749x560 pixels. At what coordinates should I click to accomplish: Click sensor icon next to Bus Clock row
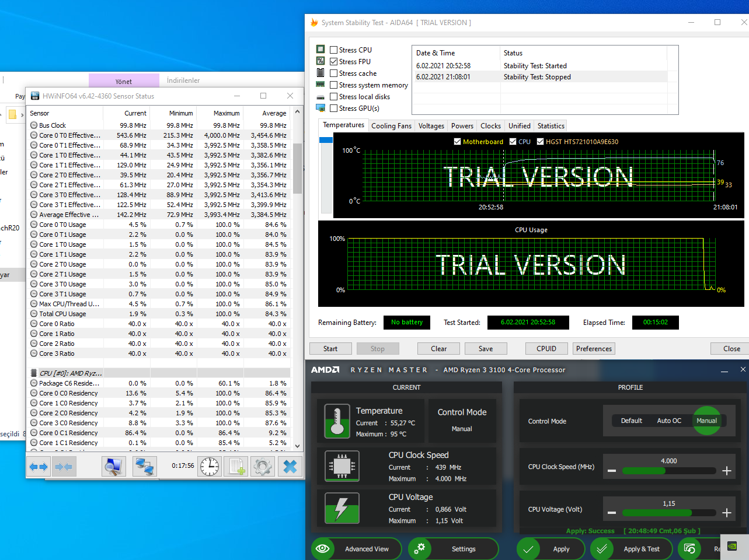pos(34,125)
